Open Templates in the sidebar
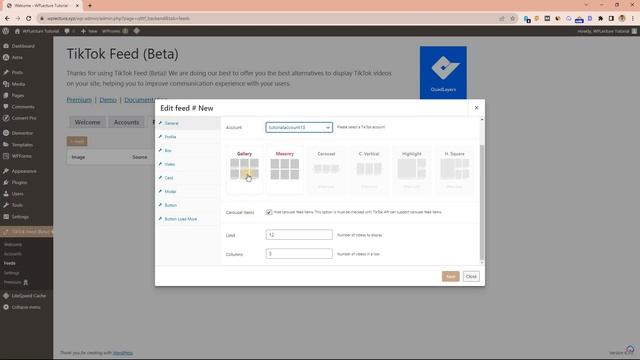The image size is (640, 360). tap(22, 144)
